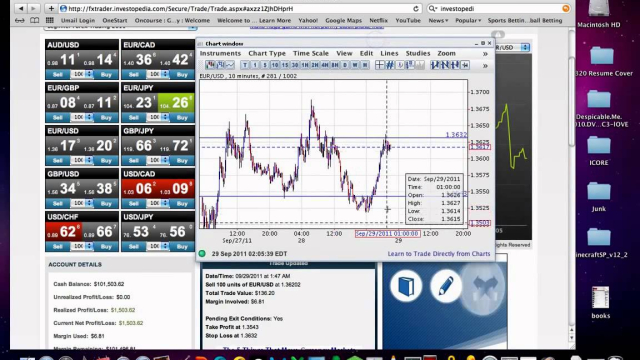Select OHLC bar chart type icon

(x=220, y=65)
